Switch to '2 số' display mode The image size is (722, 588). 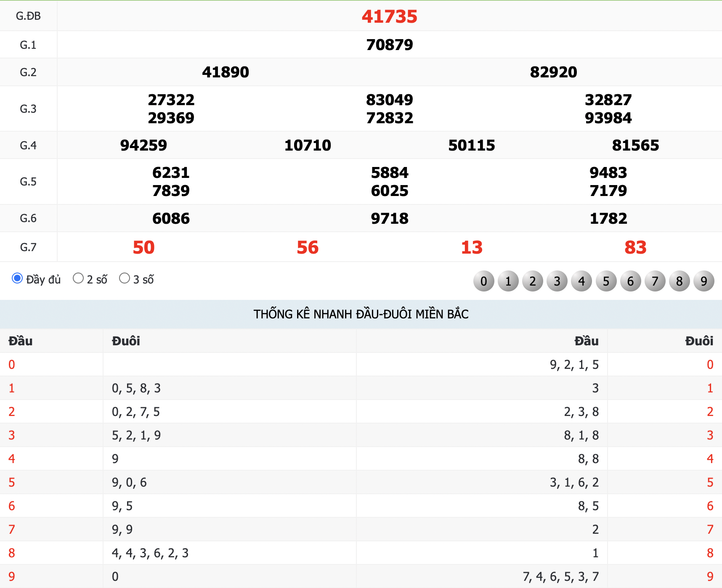[78, 278]
